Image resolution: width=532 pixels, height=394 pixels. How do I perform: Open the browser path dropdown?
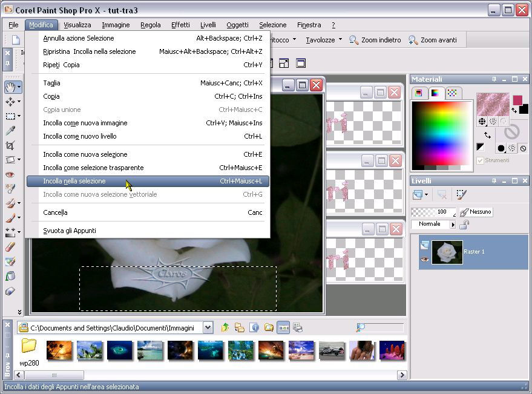tap(208, 328)
